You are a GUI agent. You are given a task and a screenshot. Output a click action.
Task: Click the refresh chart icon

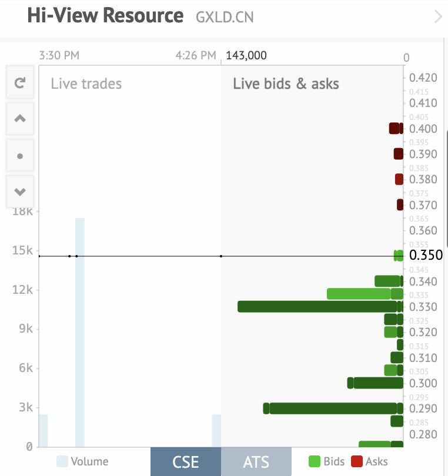pyautogui.click(x=20, y=83)
